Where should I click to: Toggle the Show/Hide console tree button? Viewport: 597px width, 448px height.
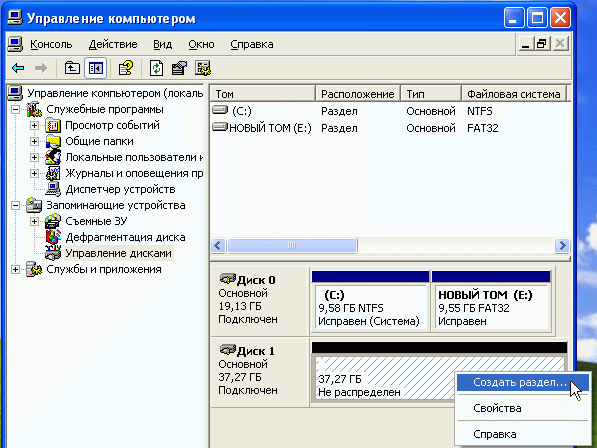96,69
